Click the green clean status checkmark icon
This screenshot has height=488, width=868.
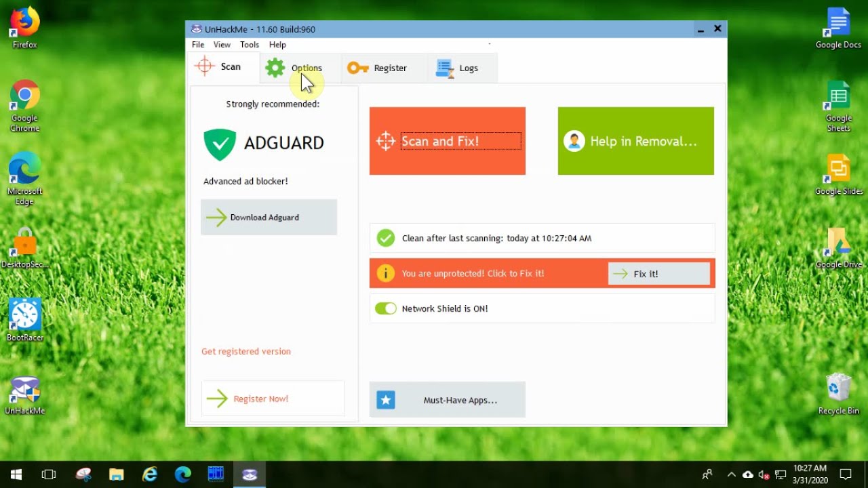(386, 238)
